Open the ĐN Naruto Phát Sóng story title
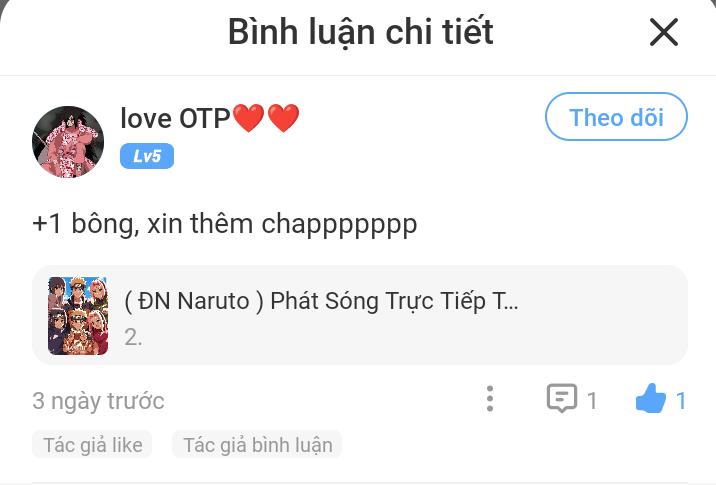This screenshot has height=485, width=716. click(x=321, y=301)
